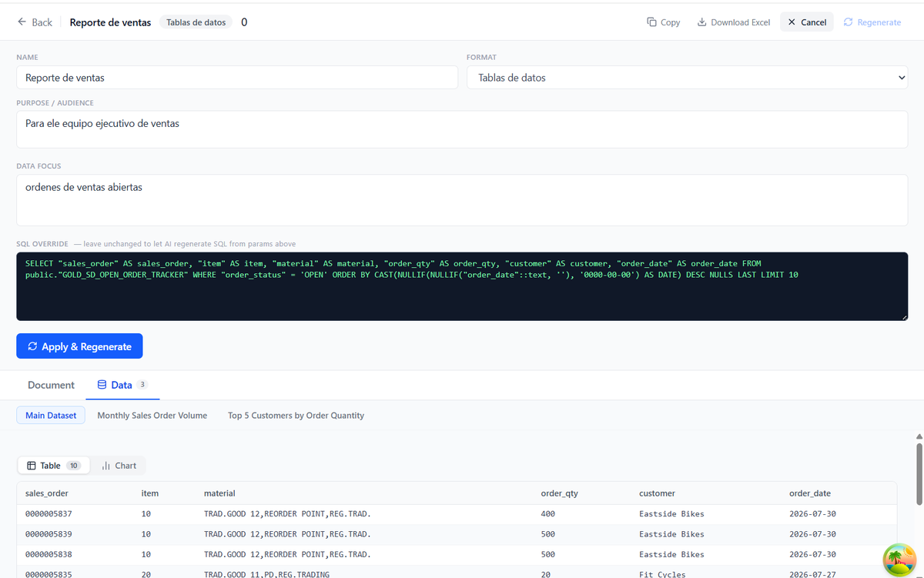This screenshot has width=924, height=578.
Task: Click the palm tree floating icon
Action: point(899,559)
